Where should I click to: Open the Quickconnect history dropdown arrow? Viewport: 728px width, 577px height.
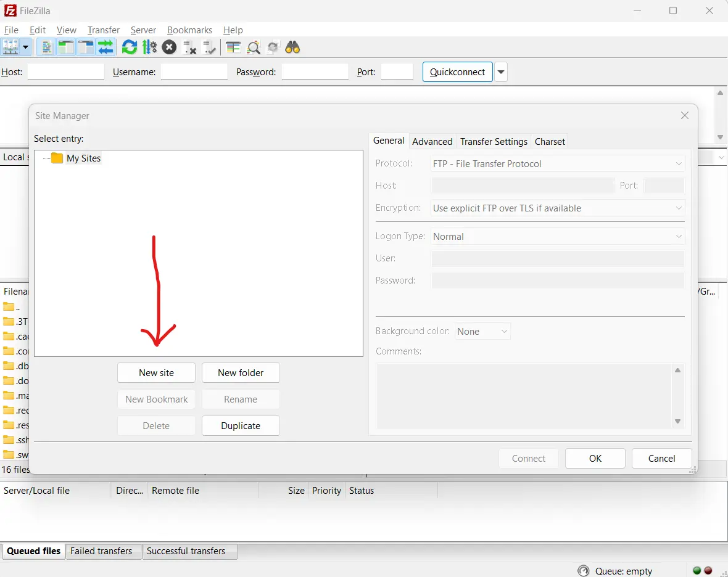tap(500, 72)
